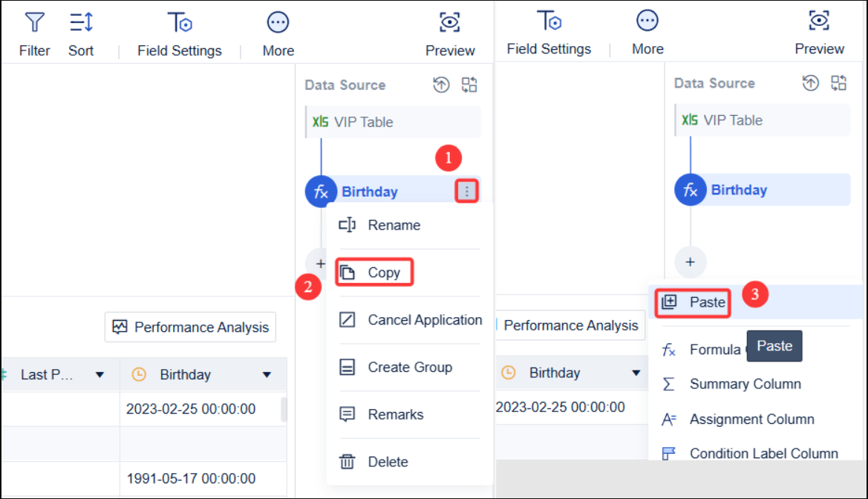Screen dimensions: 868x499
Task: Click the layout switch icon in right Data Source
Action: (x=838, y=83)
